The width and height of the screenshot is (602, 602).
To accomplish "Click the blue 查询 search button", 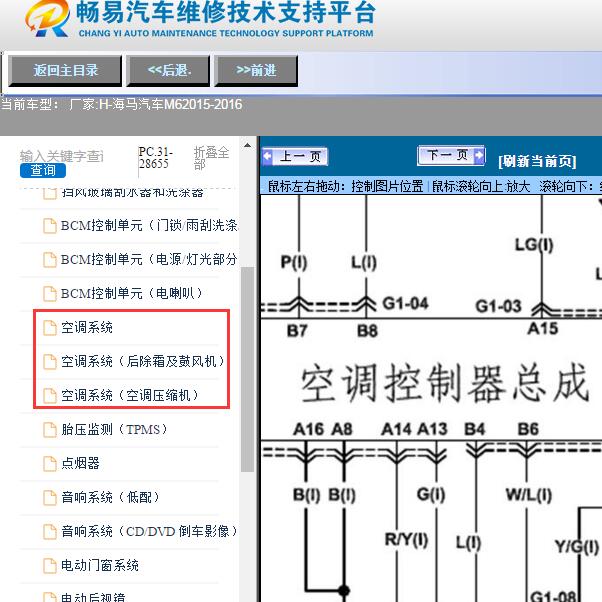I will [x=43, y=170].
